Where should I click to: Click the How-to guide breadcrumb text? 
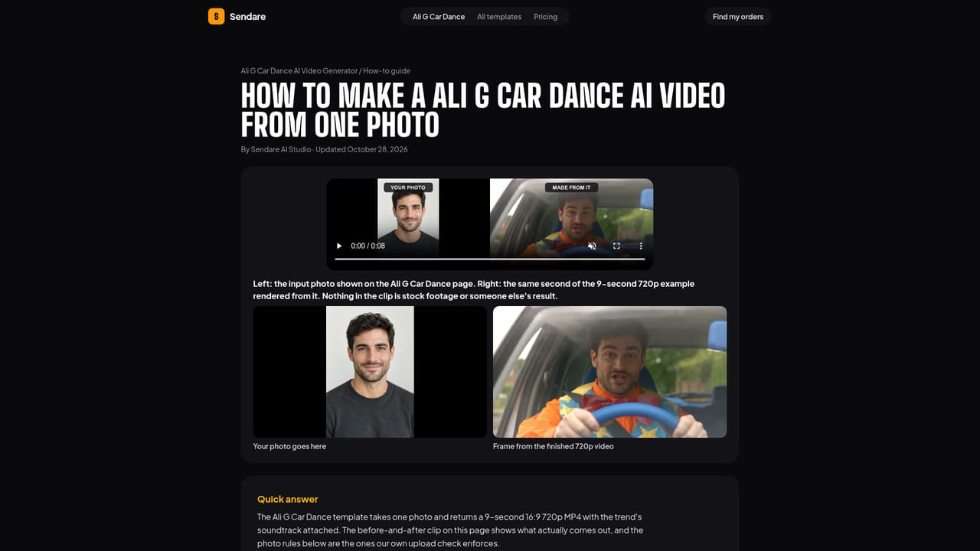387,70
